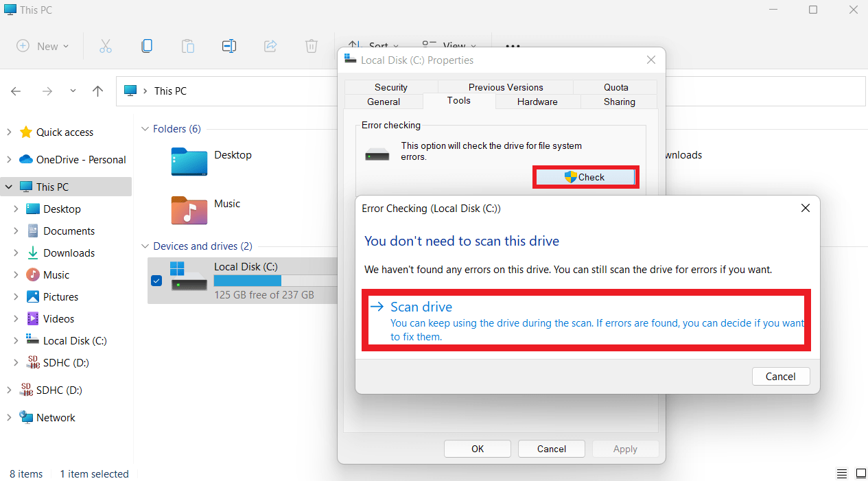Uncheck the Local Disk (C:) checkbox
The width and height of the screenshot is (868, 481).
tap(156, 280)
